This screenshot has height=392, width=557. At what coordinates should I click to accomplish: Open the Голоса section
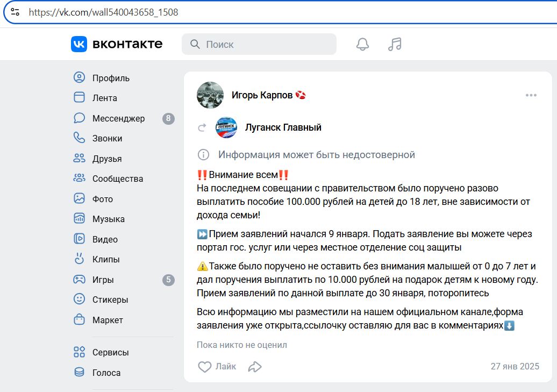point(107,372)
